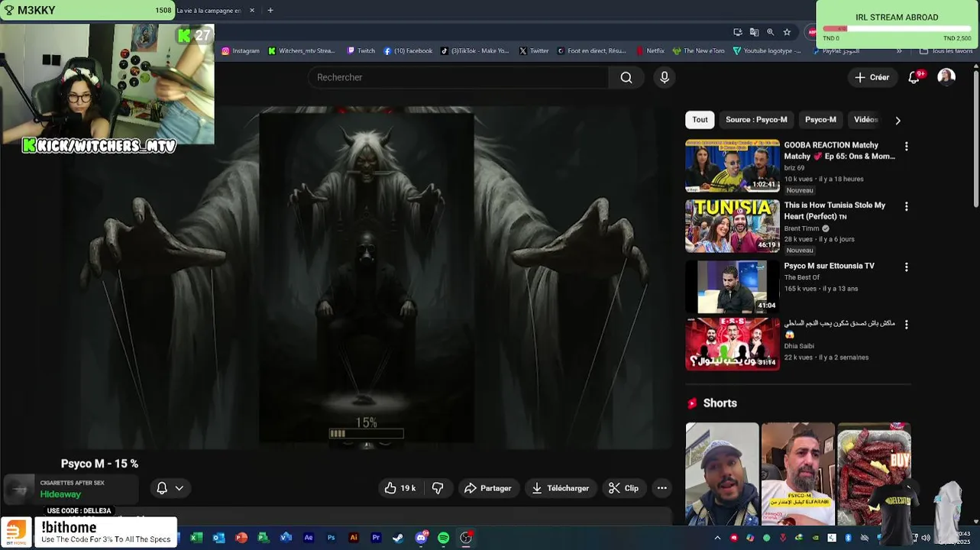Viewport: 980px width, 550px height.
Task: Open Photoshop from the taskbar
Action: point(331,538)
